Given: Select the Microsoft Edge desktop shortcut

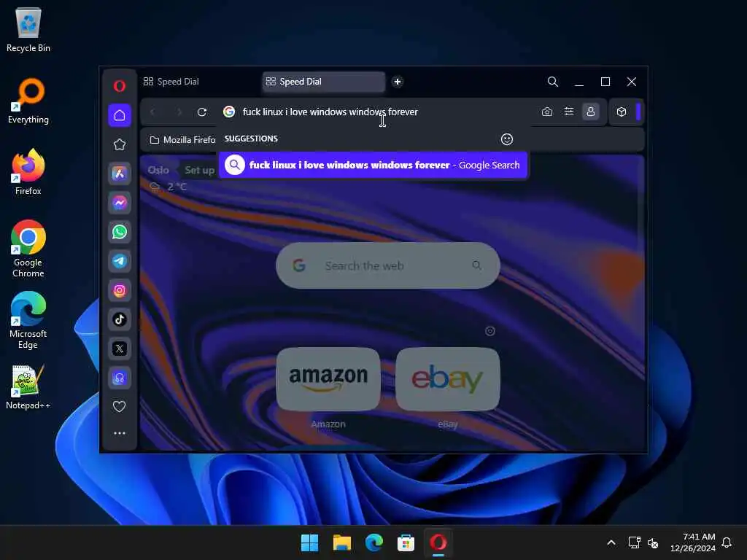Looking at the screenshot, I should coord(28,321).
